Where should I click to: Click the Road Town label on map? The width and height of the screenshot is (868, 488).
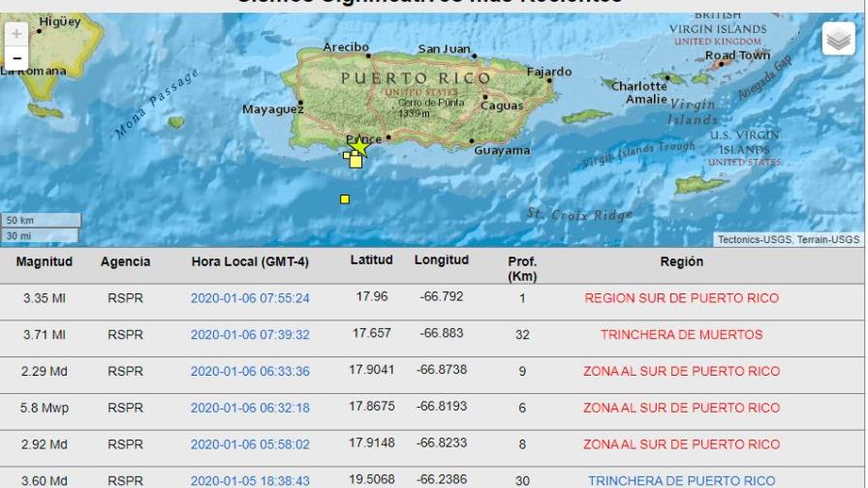[737, 55]
